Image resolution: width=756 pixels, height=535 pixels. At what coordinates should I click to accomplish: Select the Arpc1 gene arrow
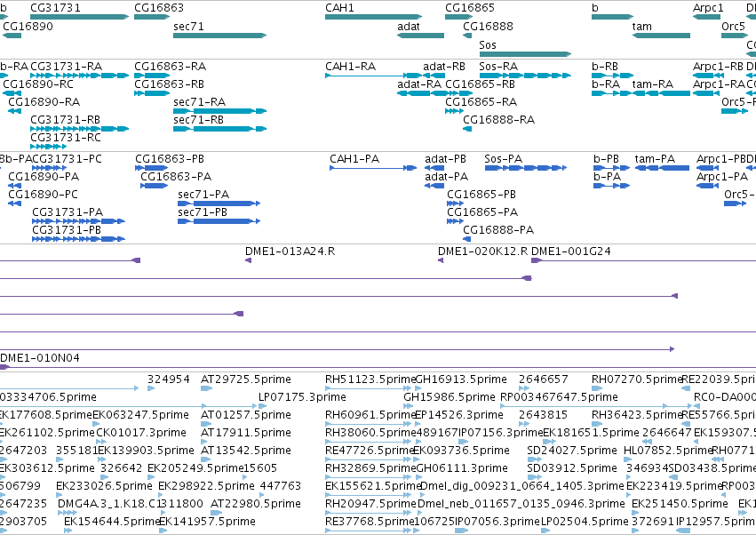point(706,17)
